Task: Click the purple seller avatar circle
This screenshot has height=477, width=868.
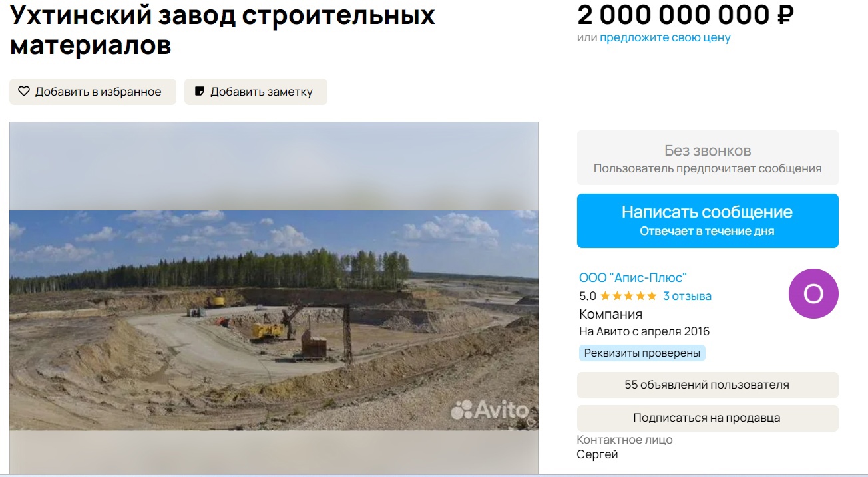Action: [813, 293]
